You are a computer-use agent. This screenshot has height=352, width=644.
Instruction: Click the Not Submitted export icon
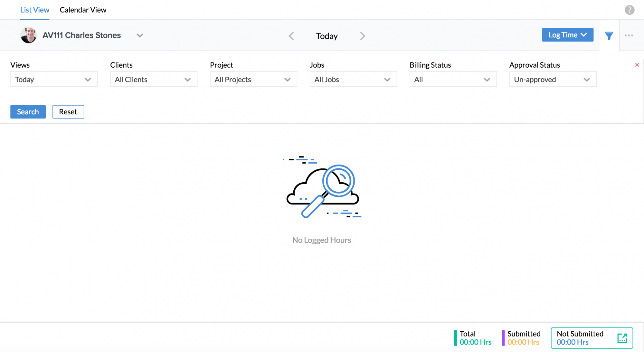[622, 338]
